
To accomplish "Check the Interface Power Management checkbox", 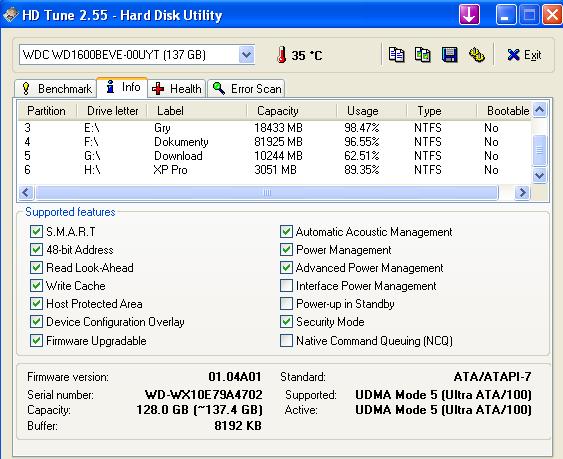I will (286, 286).
